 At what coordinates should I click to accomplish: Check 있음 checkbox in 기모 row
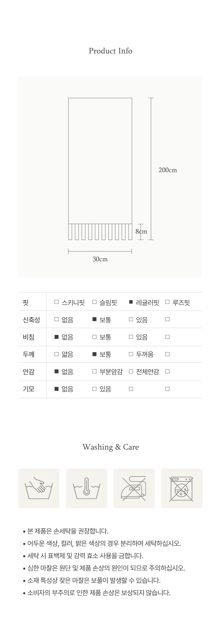pos(94,389)
